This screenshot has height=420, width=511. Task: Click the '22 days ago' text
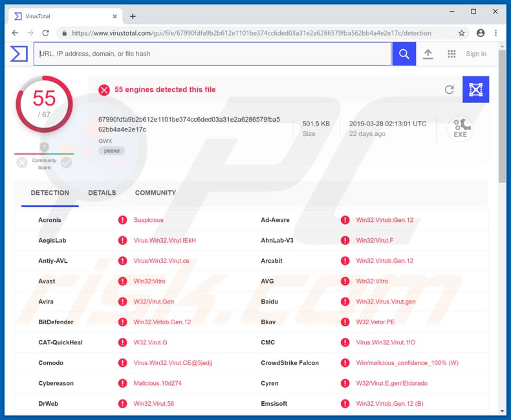coord(367,134)
